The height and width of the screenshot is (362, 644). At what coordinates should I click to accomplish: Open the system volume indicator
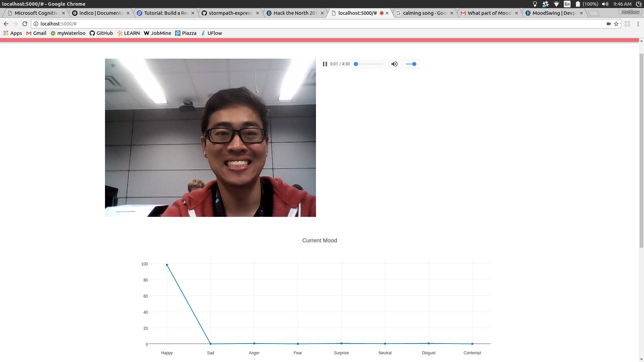(x=605, y=4)
